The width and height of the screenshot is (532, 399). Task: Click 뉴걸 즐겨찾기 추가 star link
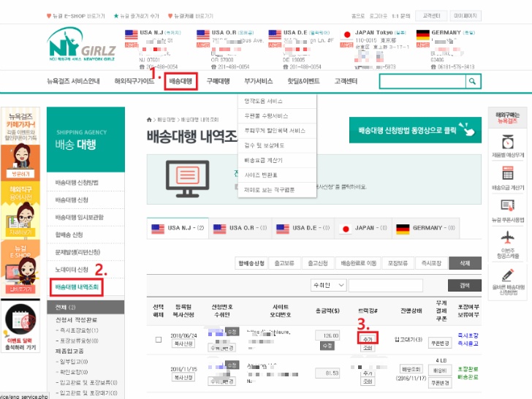point(136,16)
